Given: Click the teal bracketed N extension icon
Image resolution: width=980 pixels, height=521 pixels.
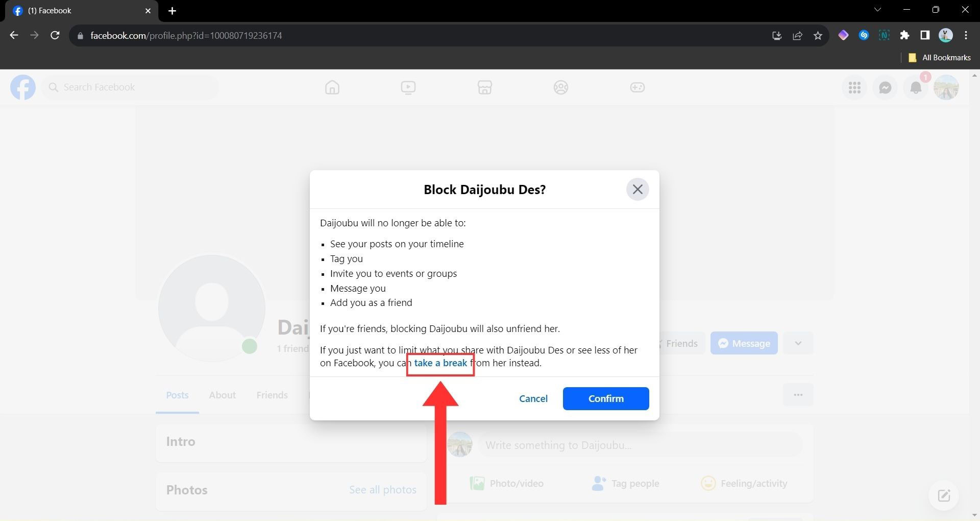Looking at the screenshot, I should 884,35.
